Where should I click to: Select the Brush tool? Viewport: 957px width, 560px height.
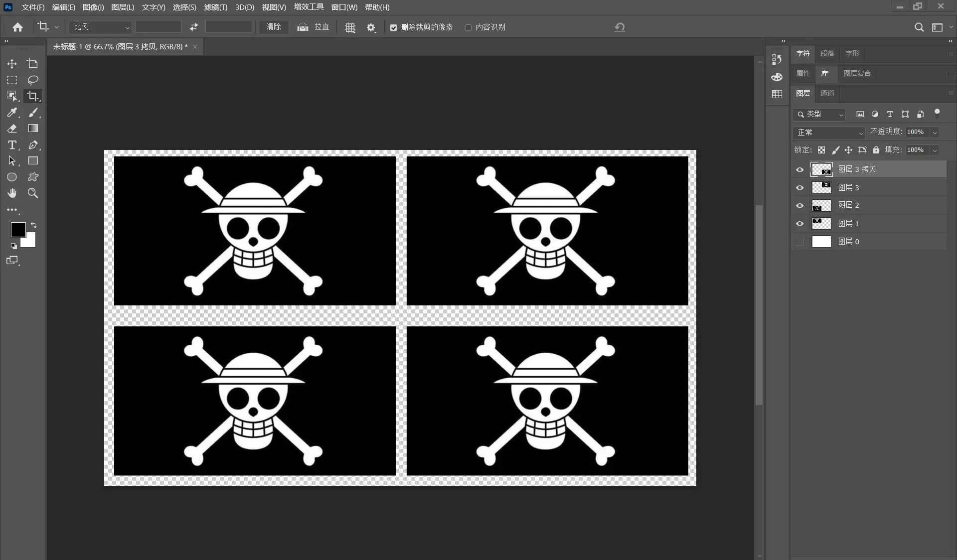tap(33, 113)
